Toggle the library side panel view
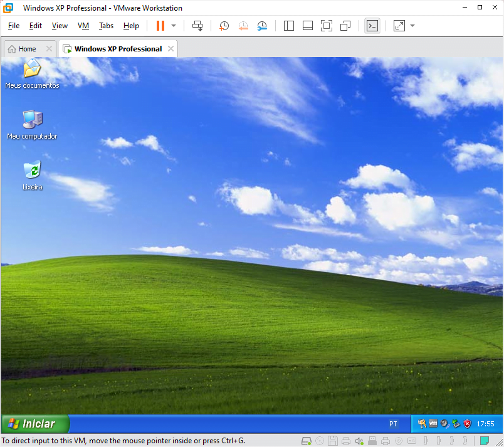 (288, 26)
